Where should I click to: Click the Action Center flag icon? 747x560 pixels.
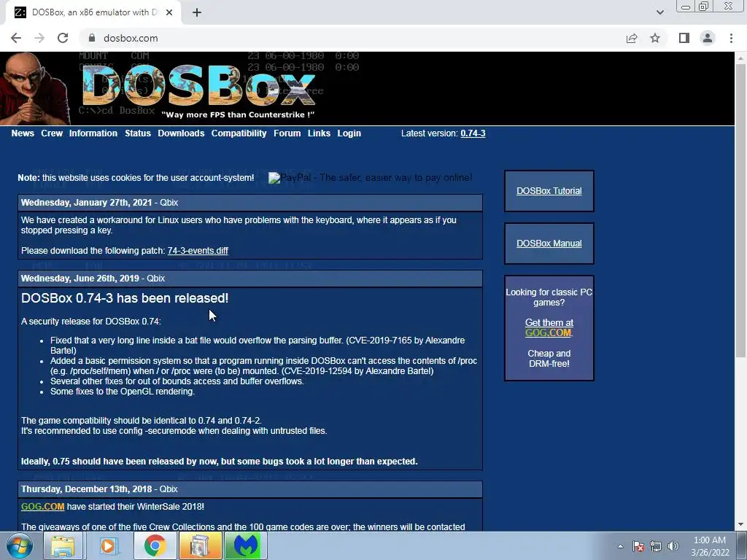click(x=638, y=546)
